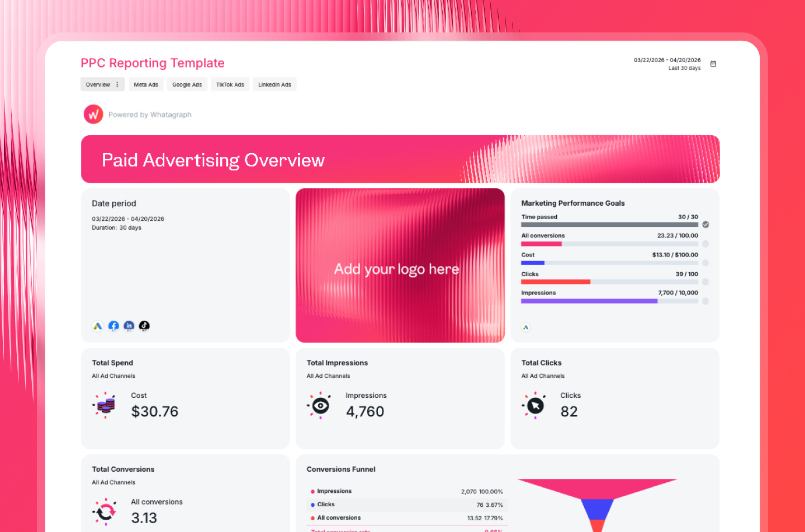Screen dimensions: 805x532
Task: Click the refresh arrows icon in Total Conversions
Action: (x=105, y=512)
